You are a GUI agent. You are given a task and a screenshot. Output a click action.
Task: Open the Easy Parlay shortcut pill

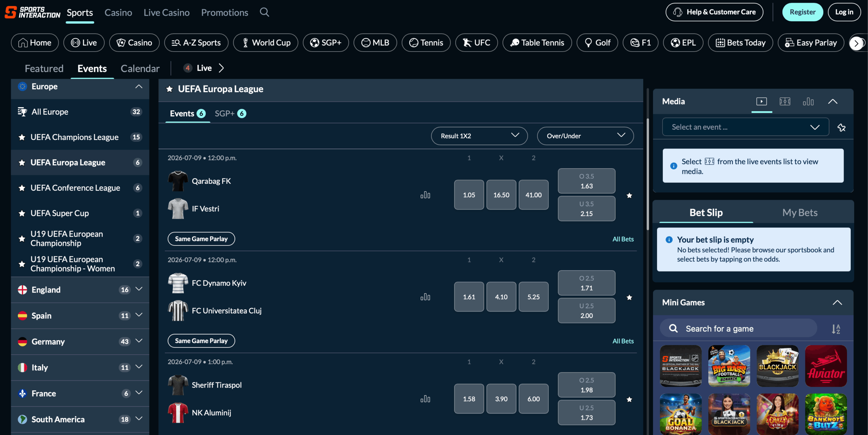pos(811,43)
